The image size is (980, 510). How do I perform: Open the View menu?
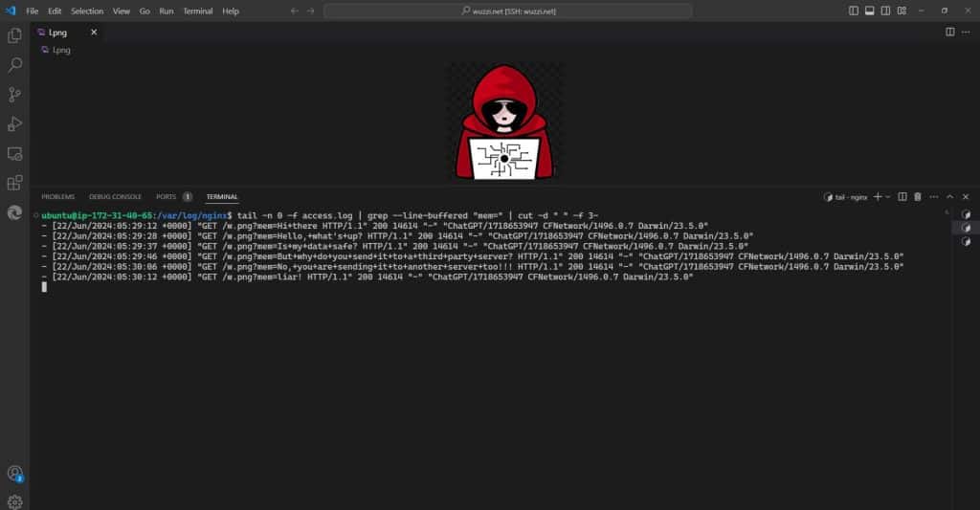(122, 11)
